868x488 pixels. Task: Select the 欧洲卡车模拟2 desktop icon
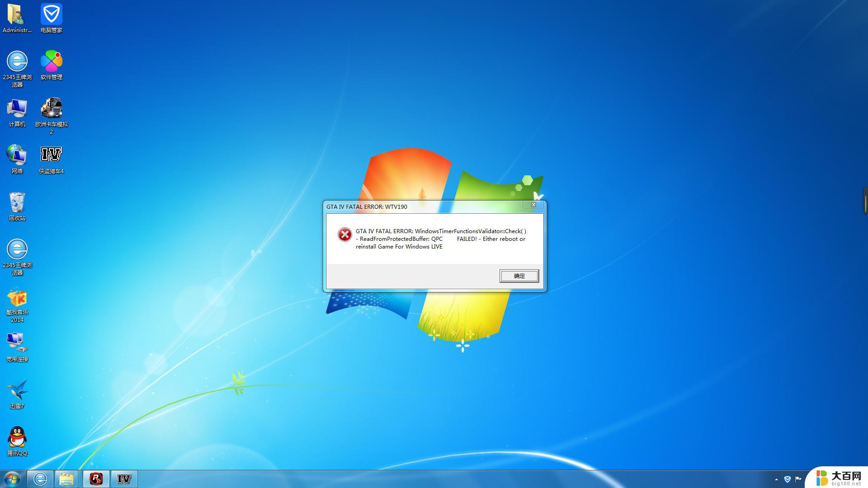(x=52, y=116)
